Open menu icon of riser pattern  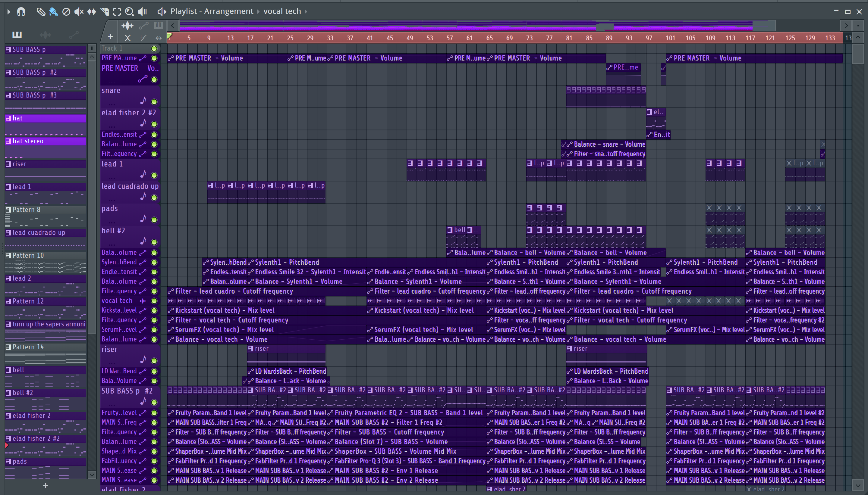[x=8, y=164]
